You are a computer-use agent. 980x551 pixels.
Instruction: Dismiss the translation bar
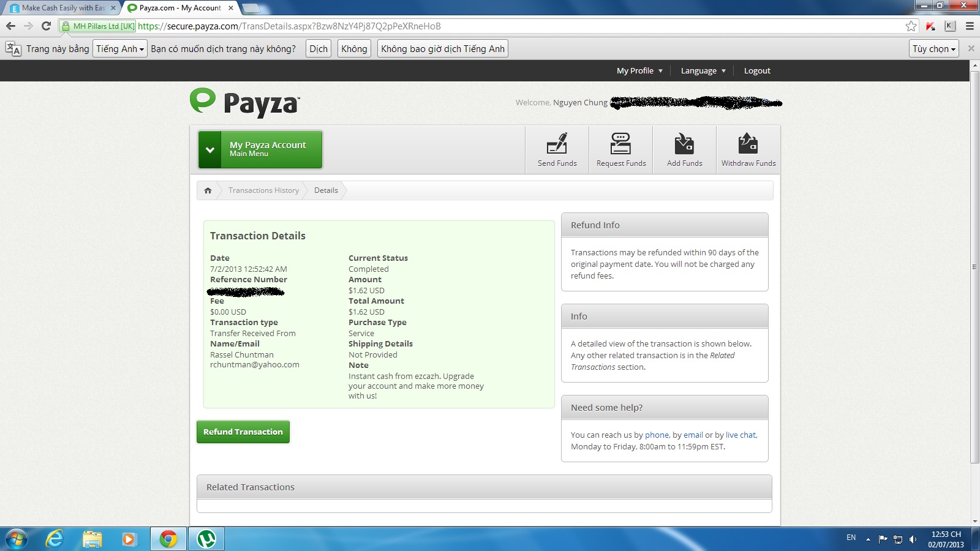click(971, 48)
